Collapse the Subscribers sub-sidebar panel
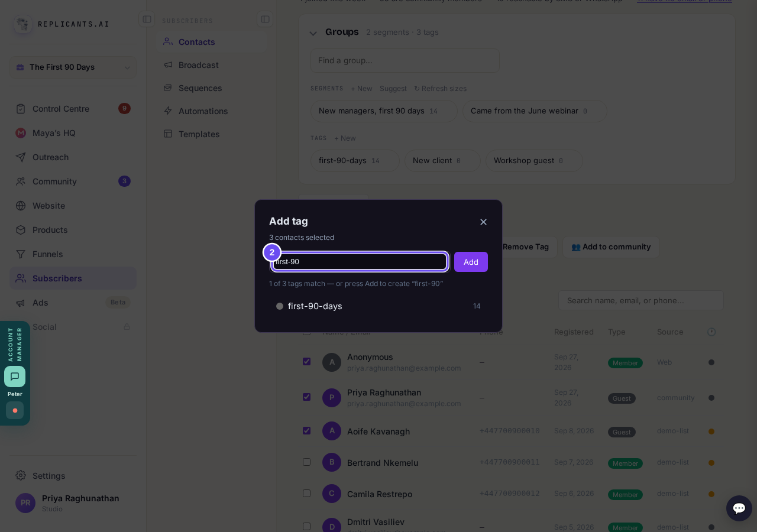 point(265,19)
